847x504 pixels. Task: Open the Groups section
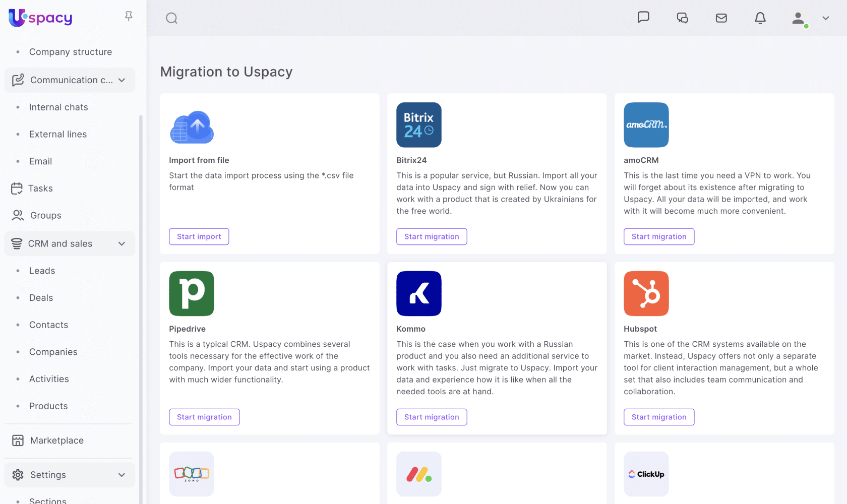click(46, 216)
